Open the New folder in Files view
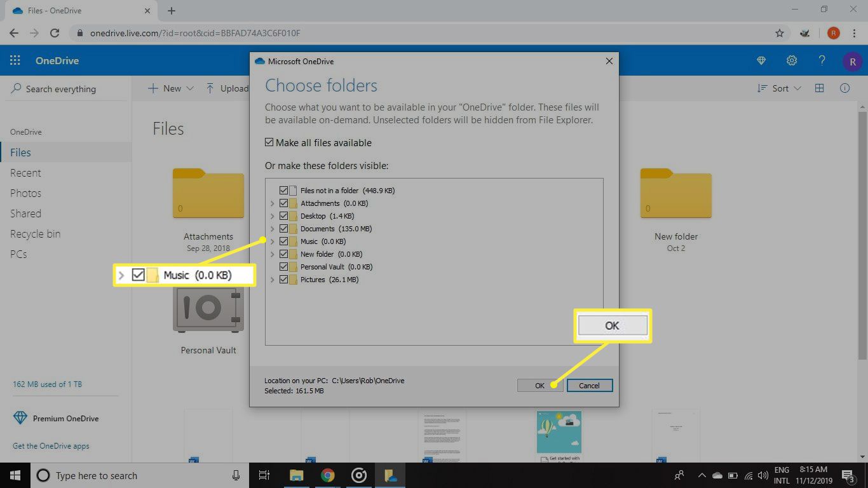Viewport: 868px width, 488px height. coord(676,194)
